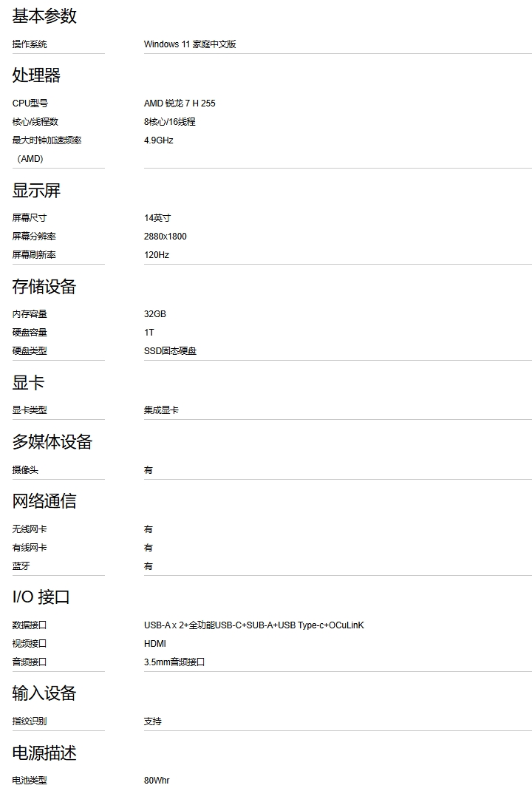The width and height of the screenshot is (532, 788).
Task: Click the 多媒体设备 section heading
Action: [52, 442]
